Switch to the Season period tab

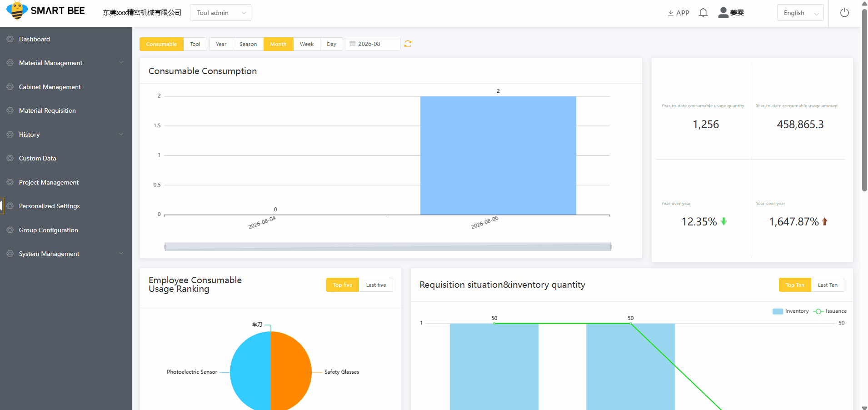[248, 44]
